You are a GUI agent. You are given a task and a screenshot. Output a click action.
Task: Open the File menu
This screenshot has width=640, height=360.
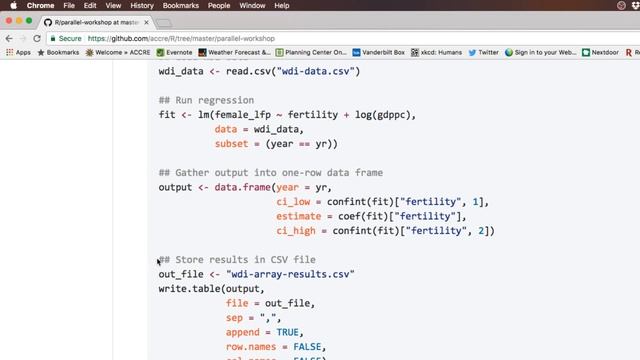pos(69,5)
